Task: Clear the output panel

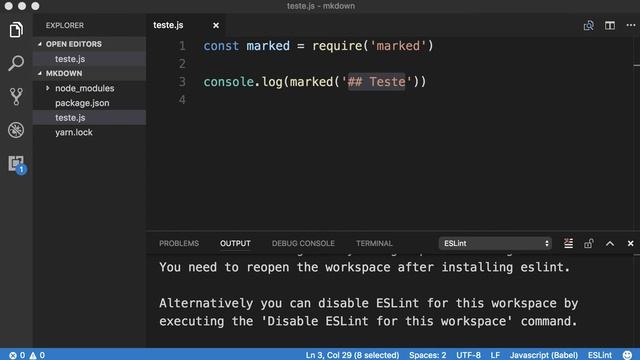Action: pyautogui.click(x=568, y=243)
